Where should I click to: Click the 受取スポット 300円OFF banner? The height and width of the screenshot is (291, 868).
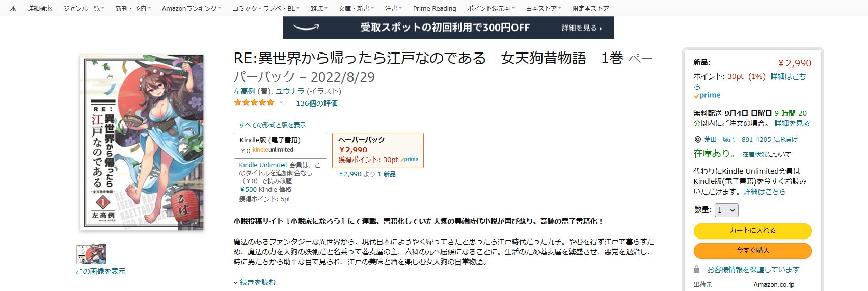point(448,28)
